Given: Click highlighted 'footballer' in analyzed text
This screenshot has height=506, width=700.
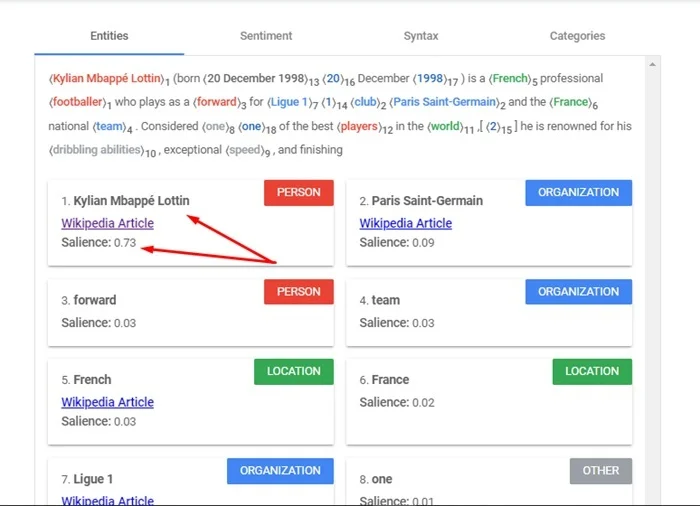Looking at the screenshot, I should (x=78, y=102).
